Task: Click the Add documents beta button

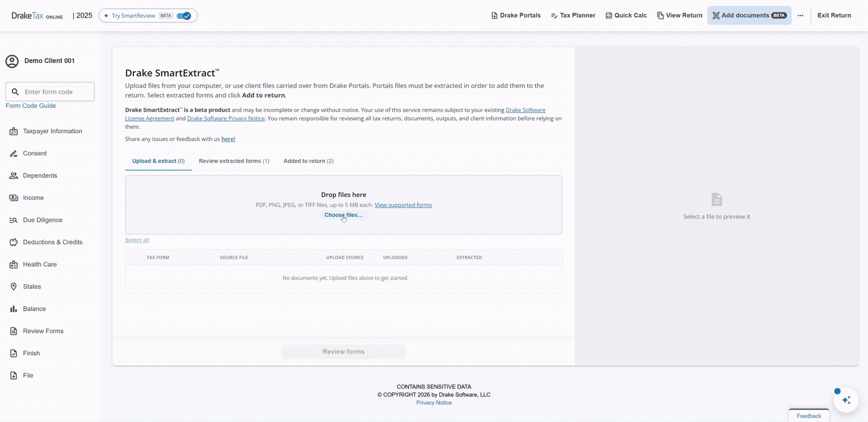Action: point(749,16)
